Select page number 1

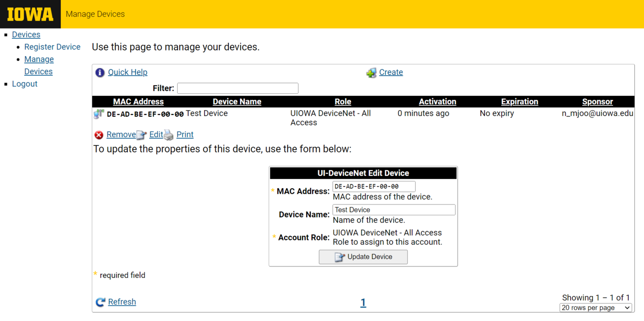(x=363, y=302)
